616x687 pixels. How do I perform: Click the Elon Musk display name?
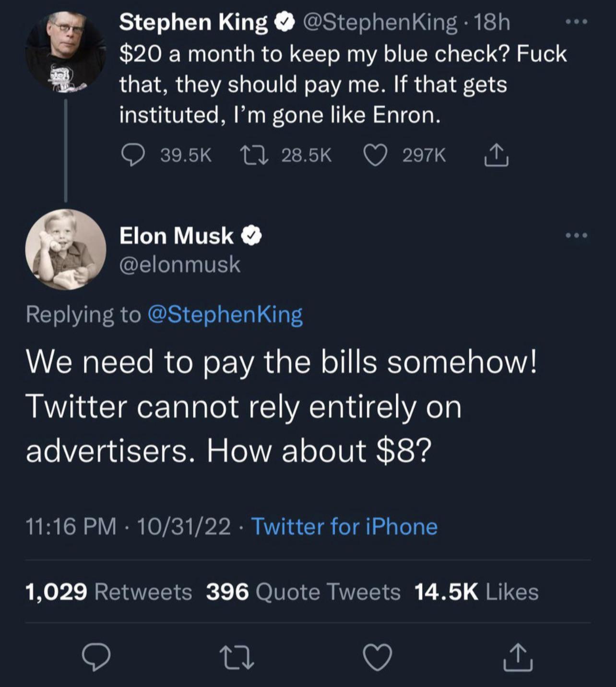click(x=176, y=236)
